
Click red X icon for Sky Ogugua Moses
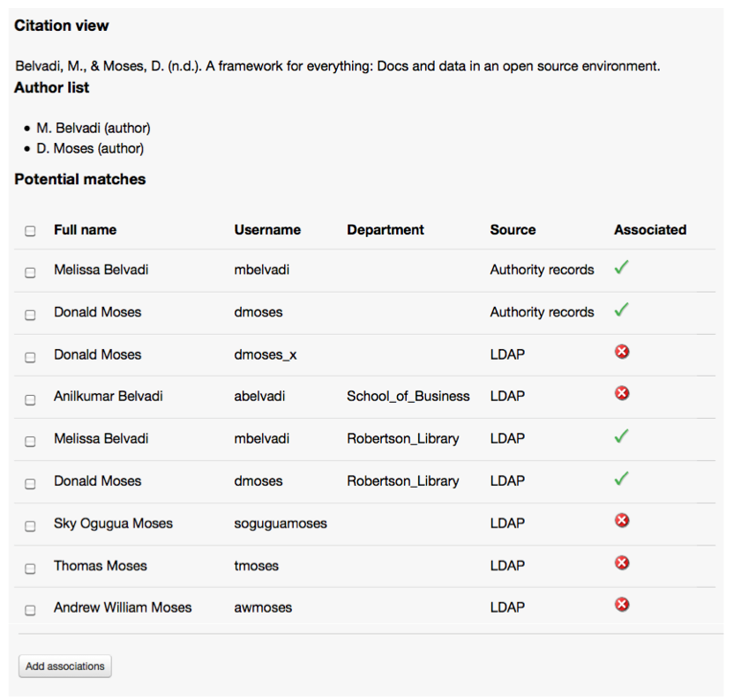pyautogui.click(x=621, y=520)
